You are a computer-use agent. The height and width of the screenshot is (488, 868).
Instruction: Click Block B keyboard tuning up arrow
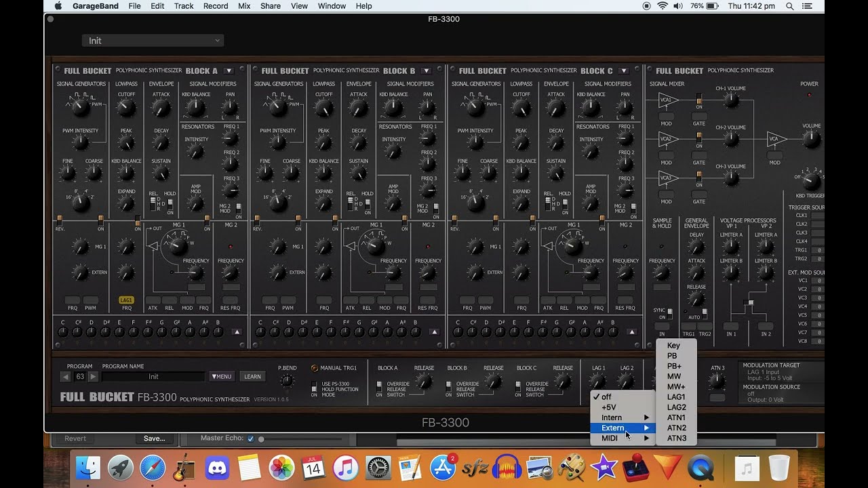pyautogui.click(x=434, y=332)
